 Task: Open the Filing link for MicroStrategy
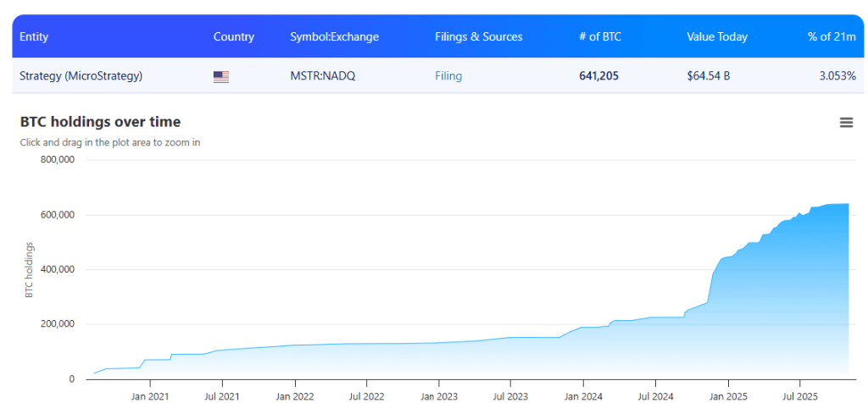tap(448, 76)
